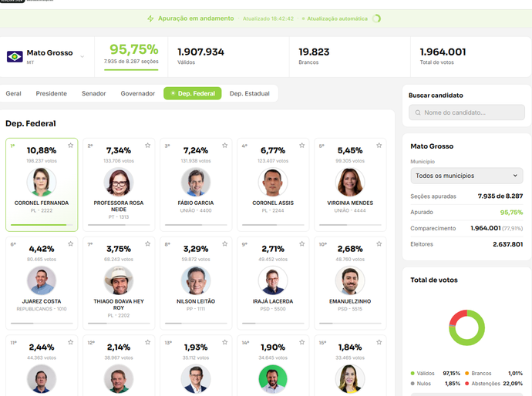Click the Atualização automática label

[337, 18]
